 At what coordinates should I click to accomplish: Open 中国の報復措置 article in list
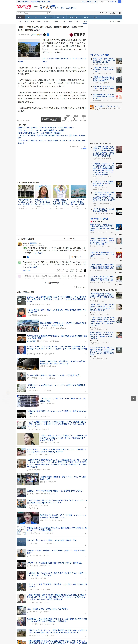pos(63,324)
